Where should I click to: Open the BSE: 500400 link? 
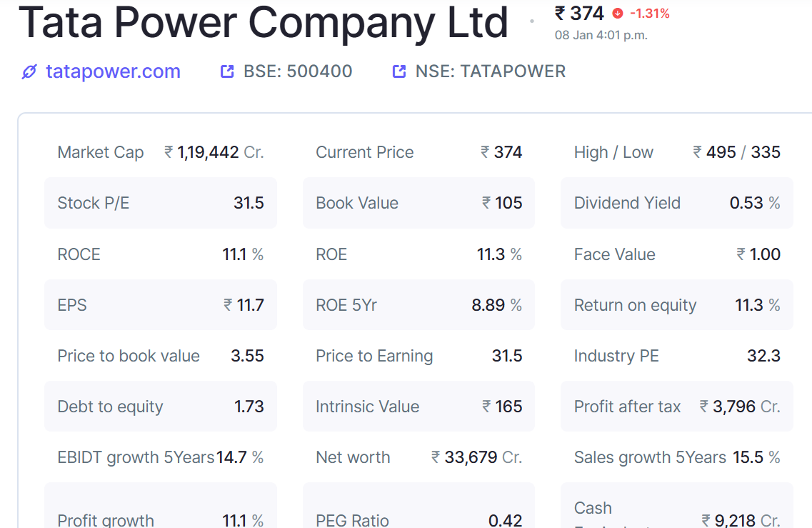[x=298, y=71]
